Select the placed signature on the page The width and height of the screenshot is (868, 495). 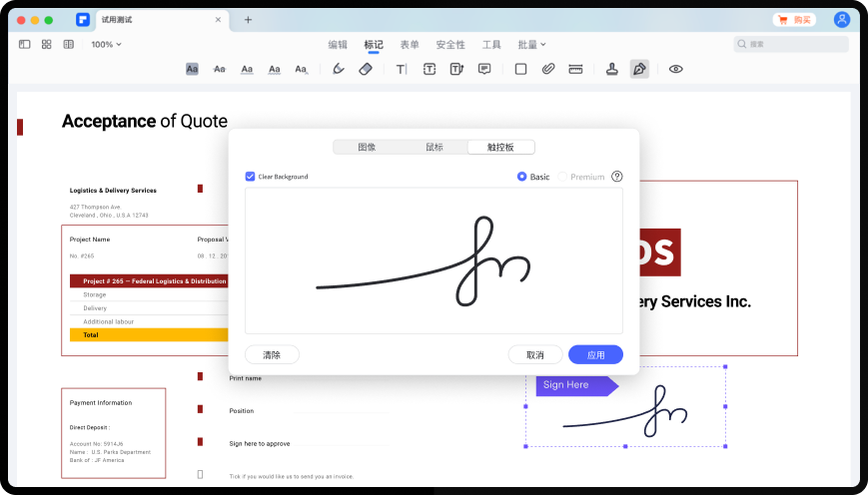pyautogui.click(x=625, y=411)
